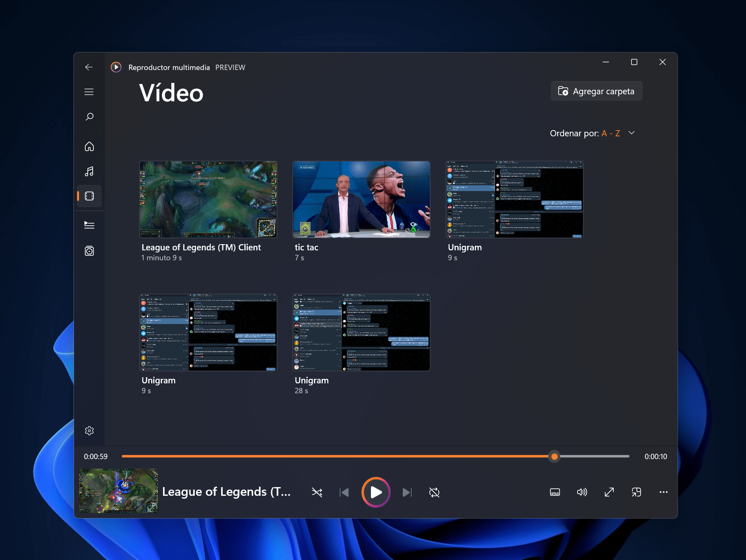Click the 'tic tac' video title
This screenshot has width=746, height=560.
point(306,247)
